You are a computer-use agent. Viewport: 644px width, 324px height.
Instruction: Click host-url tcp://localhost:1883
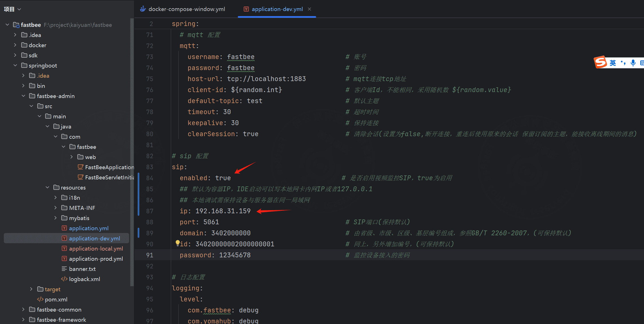(x=266, y=79)
